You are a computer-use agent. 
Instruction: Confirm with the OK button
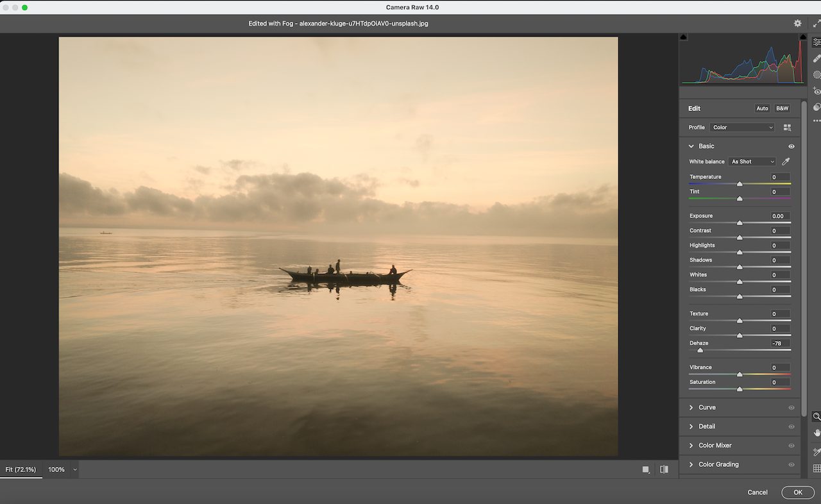pyautogui.click(x=798, y=492)
